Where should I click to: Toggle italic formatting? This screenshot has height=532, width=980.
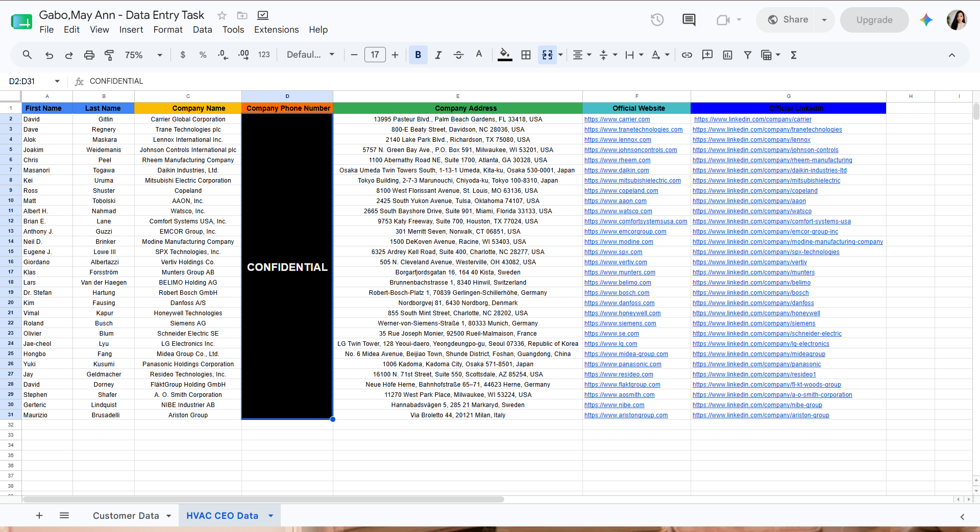(x=438, y=55)
